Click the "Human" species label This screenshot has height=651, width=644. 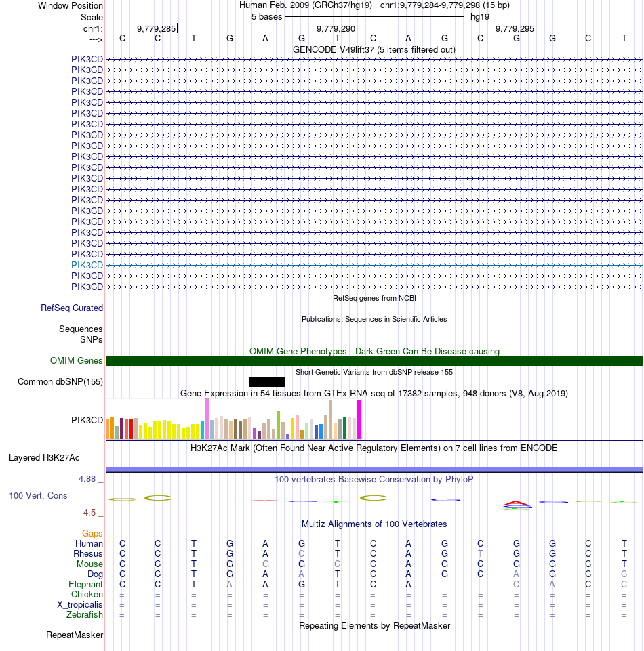pos(89,543)
